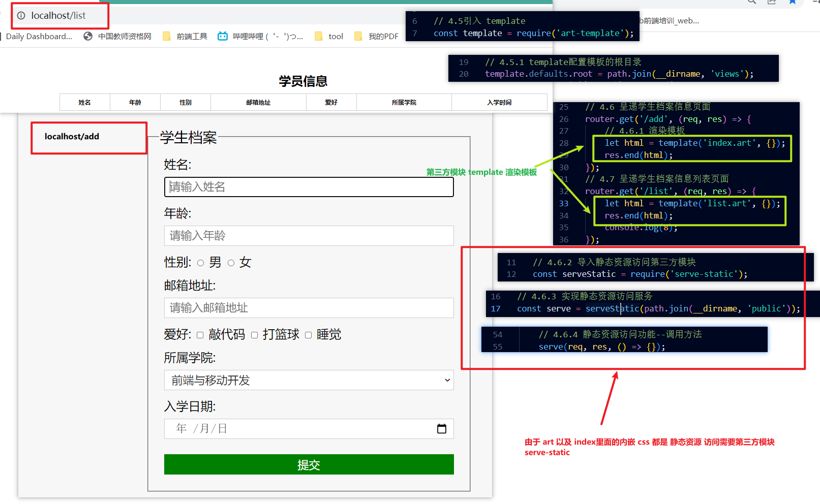The height and width of the screenshot is (504, 820).
Task: Expand the 前端与移动开发 college dropdown
Action: coord(309,380)
